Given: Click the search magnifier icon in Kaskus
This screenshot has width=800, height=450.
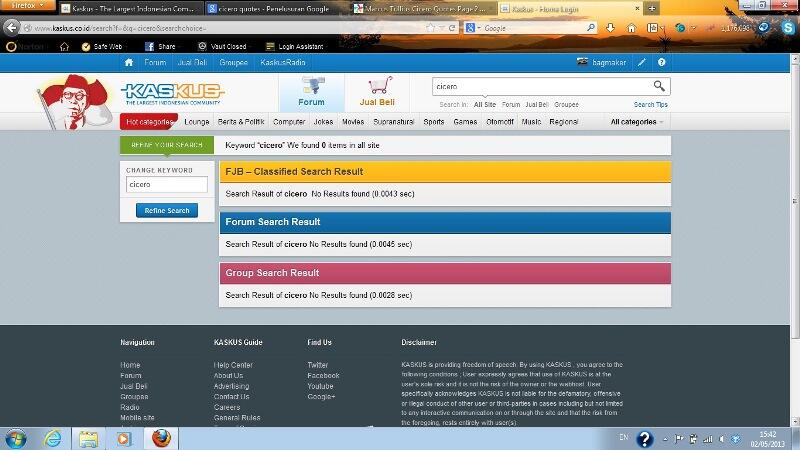Looking at the screenshot, I should (x=659, y=86).
